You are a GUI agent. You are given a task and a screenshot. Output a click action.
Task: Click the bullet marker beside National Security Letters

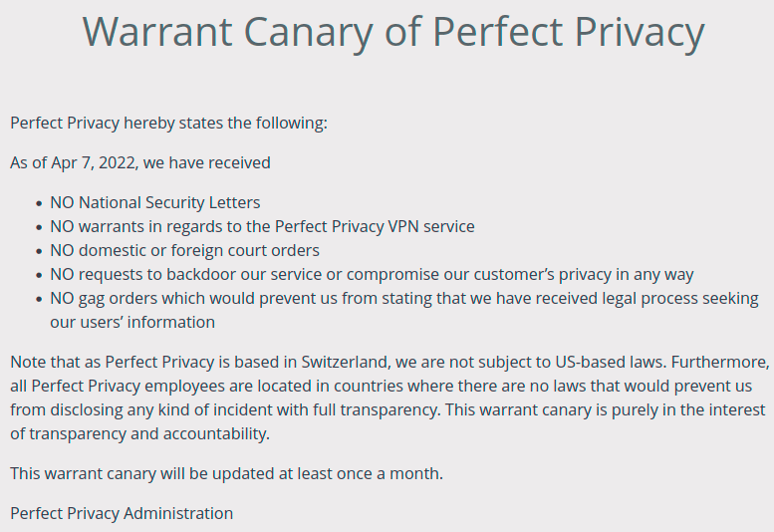pyautogui.click(x=39, y=203)
